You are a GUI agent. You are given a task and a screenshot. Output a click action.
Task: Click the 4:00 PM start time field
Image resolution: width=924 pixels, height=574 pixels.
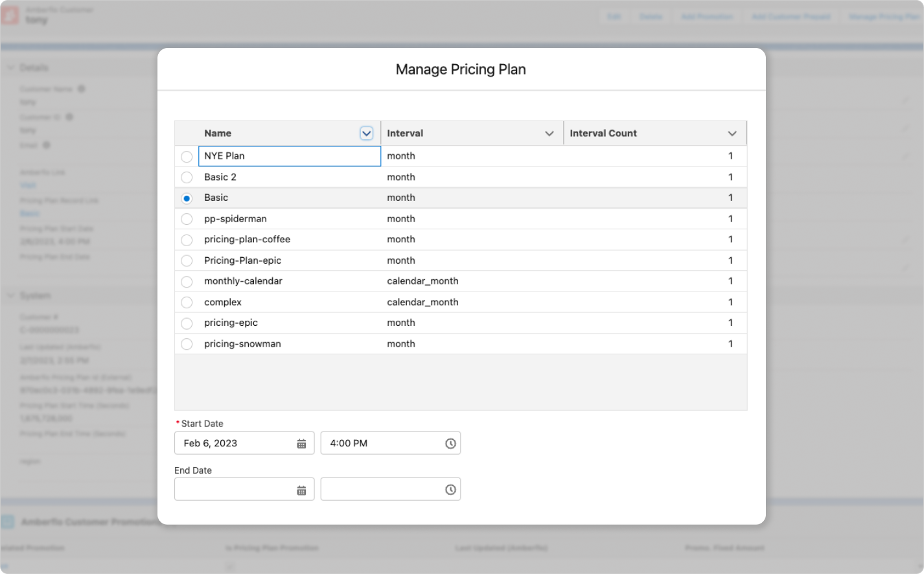[x=382, y=443]
